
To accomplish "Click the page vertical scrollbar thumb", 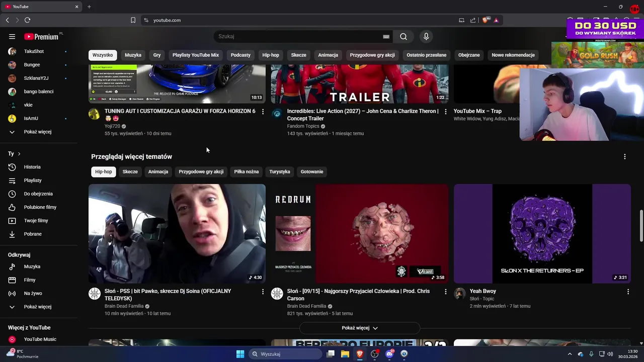I will [x=641, y=226].
